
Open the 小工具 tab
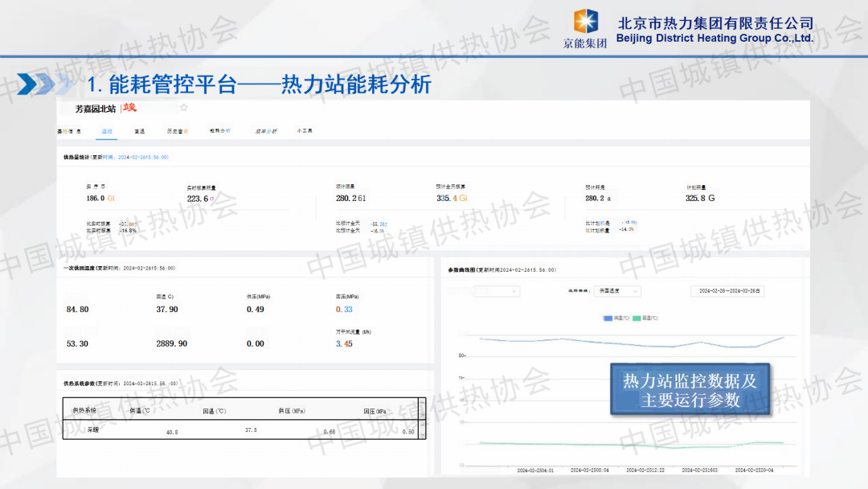305,130
